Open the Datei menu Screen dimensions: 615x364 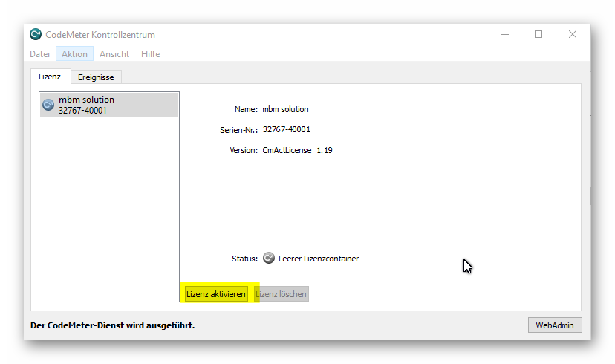pyautogui.click(x=40, y=54)
